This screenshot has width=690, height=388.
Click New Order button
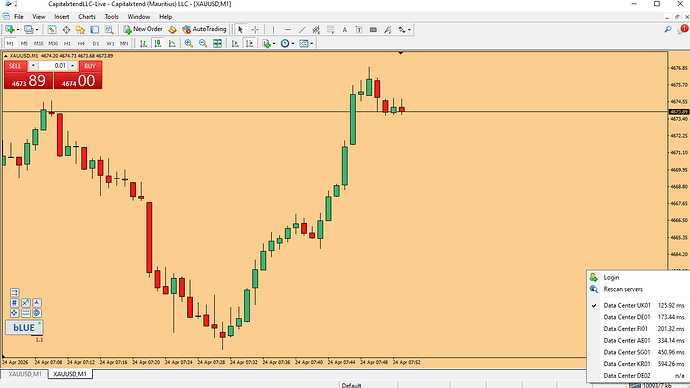[x=143, y=29]
